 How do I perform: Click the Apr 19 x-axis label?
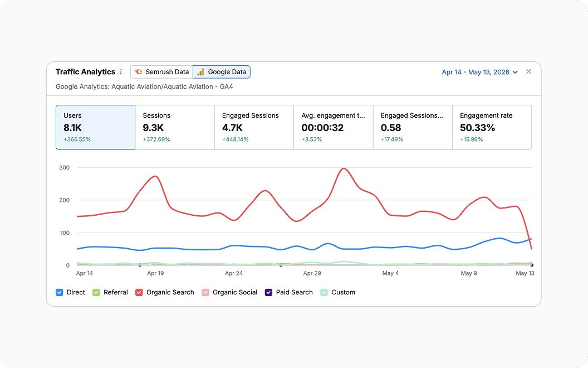[x=155, y=273]
